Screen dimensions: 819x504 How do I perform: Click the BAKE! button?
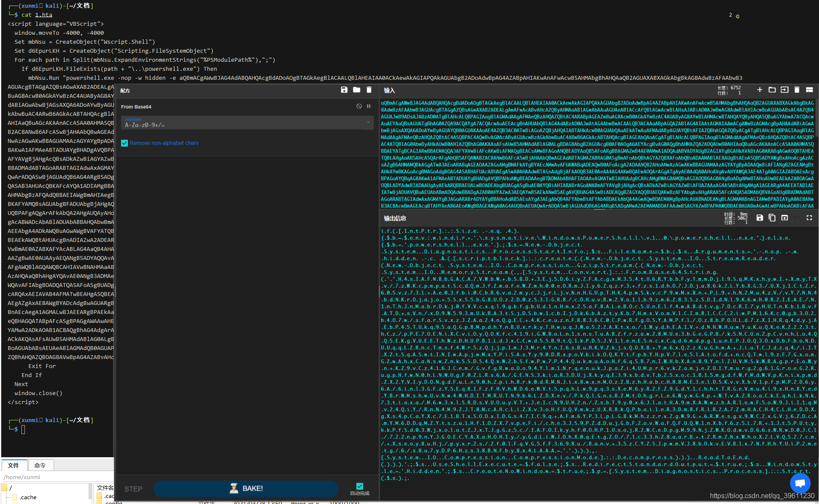pos(246,489)
